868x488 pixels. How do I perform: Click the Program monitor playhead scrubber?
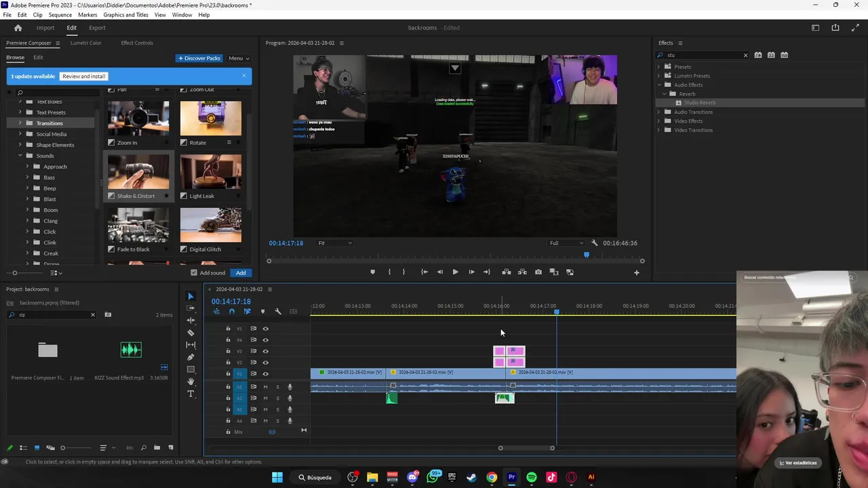(x=587, y=255)
